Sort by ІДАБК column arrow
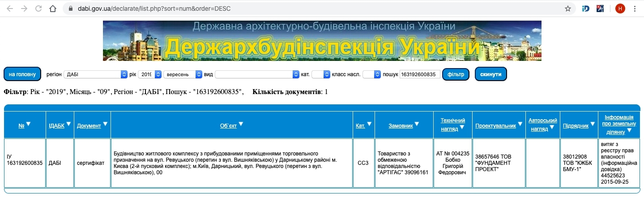The width and height of the screenshot is (644, 198). tap(69, 124)
